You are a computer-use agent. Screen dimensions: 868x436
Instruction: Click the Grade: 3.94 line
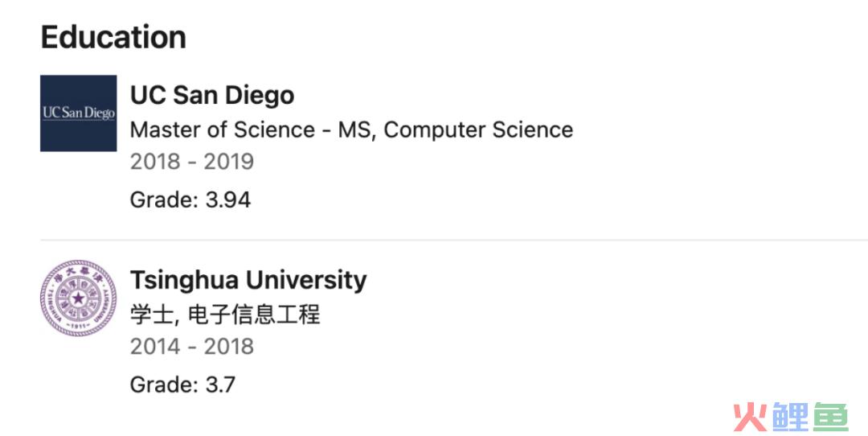tap(190, 199)
